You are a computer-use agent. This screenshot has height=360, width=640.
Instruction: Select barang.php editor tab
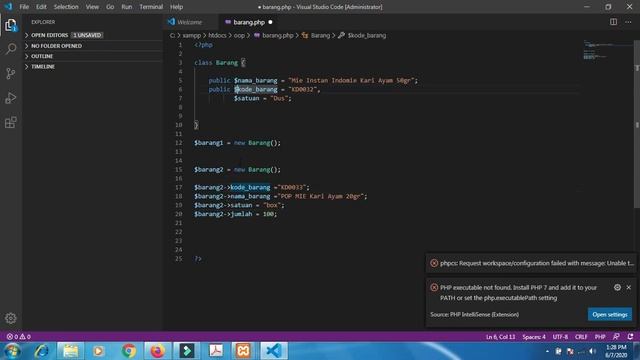tap(249, 22)
